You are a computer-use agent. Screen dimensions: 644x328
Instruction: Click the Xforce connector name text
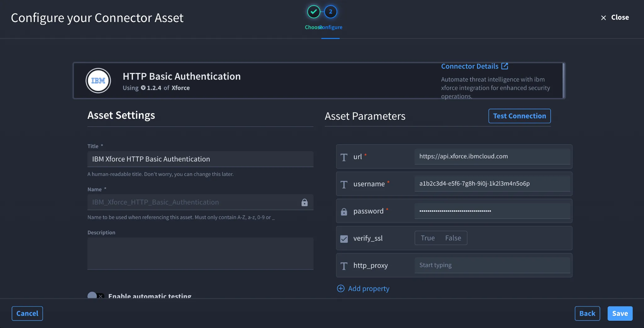pyautogui.click(x=180, y=88)
